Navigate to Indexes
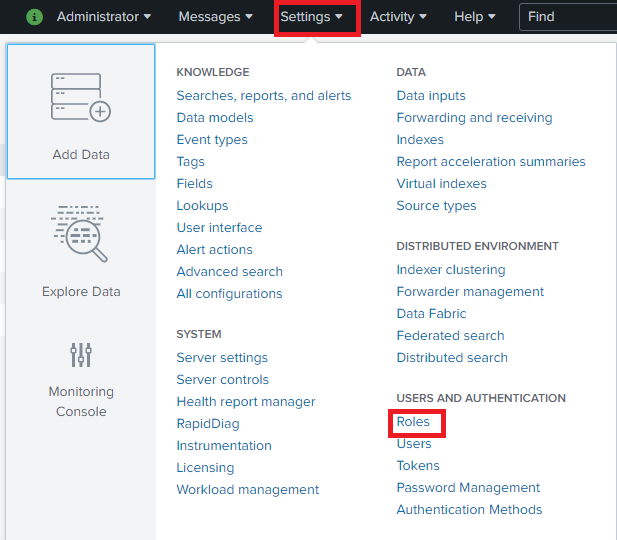The image size is (617, 540). pos(420,140)
